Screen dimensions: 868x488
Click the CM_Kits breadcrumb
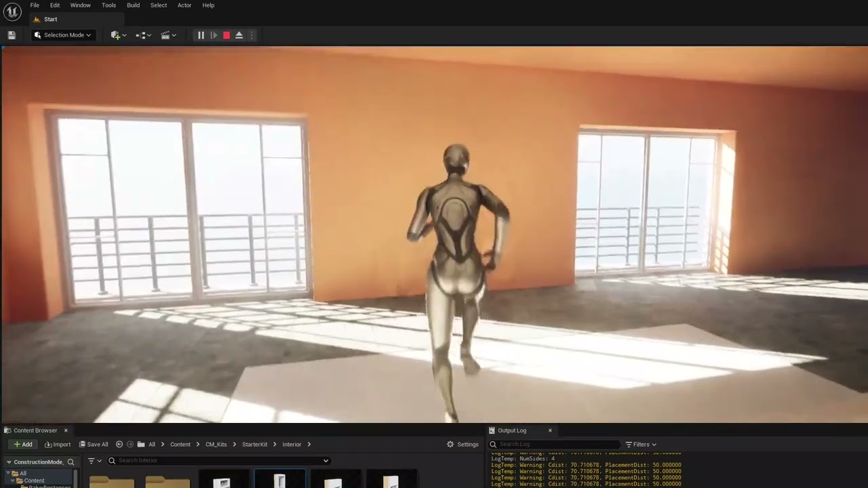click(216, 445)
